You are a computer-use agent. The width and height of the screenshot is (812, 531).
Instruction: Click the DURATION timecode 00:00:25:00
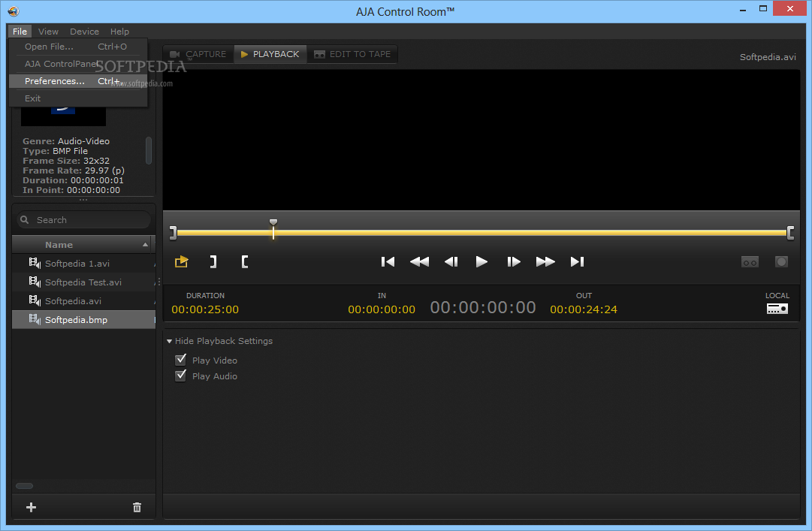(205, 309)
